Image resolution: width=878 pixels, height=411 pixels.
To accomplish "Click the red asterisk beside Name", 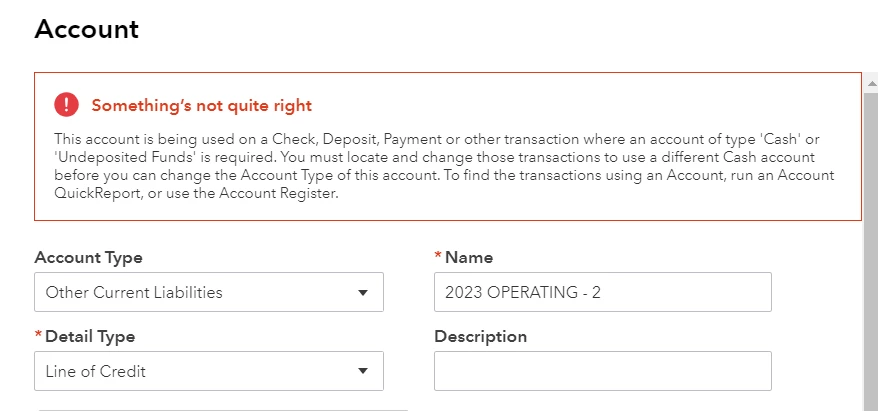I will [438, 255].
